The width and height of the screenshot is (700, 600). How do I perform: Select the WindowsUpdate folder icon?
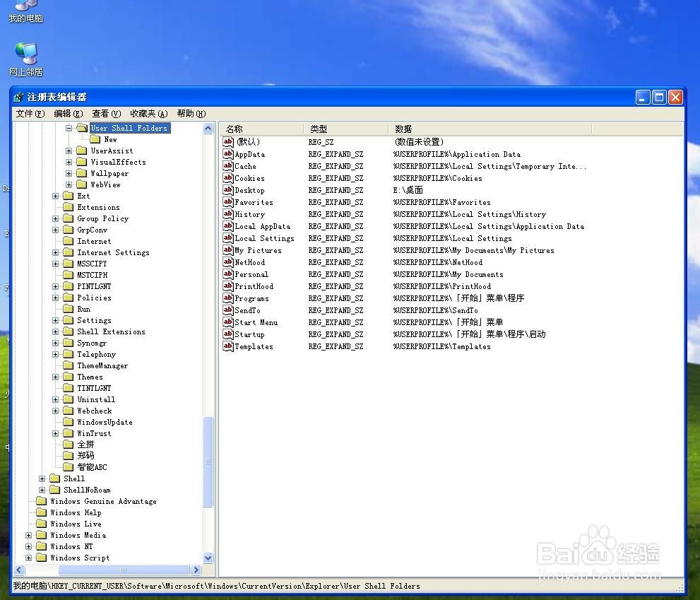[x=69, y=422]
